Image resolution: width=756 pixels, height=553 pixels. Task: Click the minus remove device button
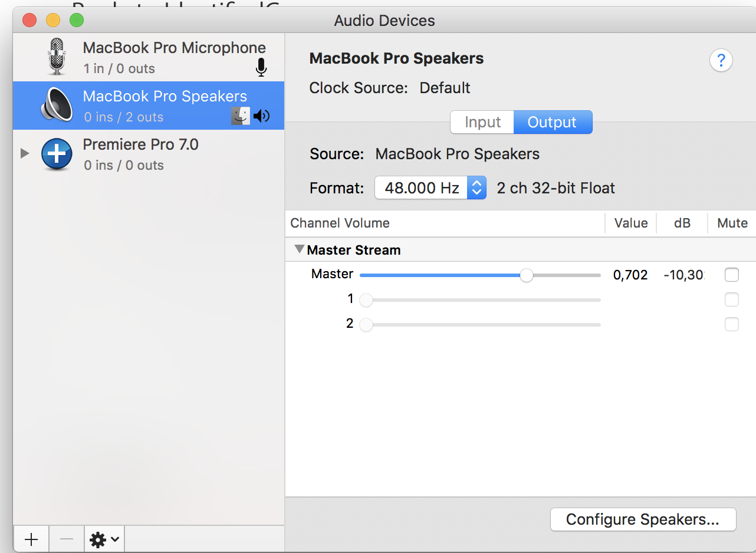coord(67,539)
